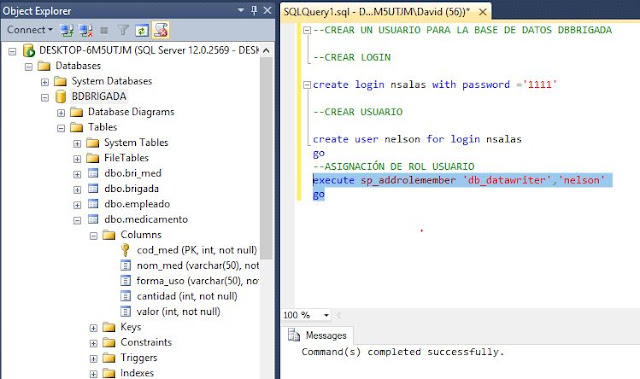Expand the dbo.empleado table node

[77, 205]
